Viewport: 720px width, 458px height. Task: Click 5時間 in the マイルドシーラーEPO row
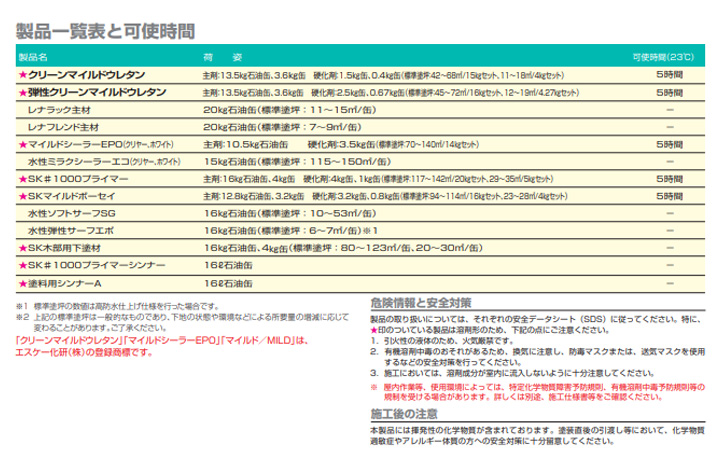669,145
